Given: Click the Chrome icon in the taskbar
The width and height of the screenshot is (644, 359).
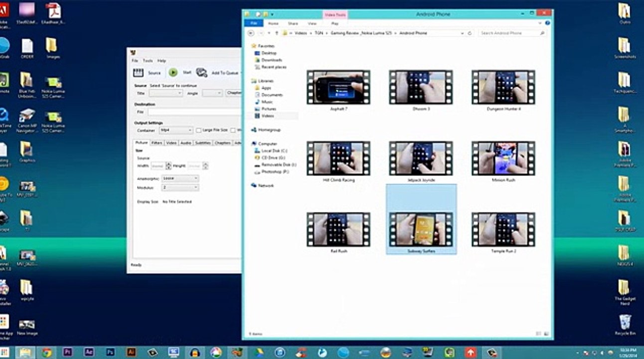Looking at the screenshot, I should [47, 353].
